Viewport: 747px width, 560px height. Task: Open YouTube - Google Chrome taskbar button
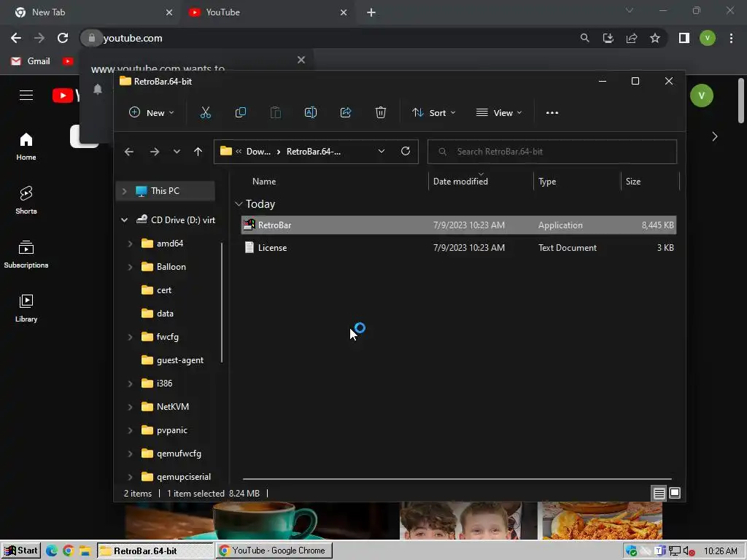pyautogui.click(x=274, y=551)
